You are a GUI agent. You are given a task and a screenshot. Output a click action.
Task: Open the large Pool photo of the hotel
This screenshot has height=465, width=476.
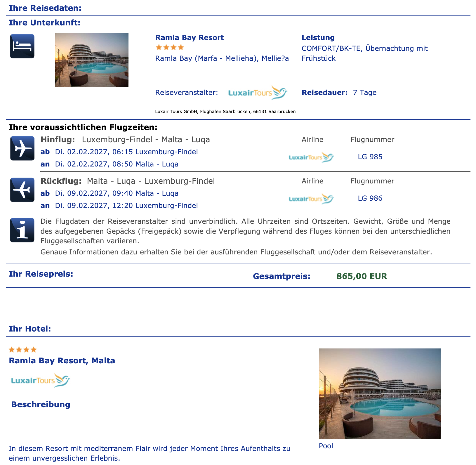click(x=380, y=393)
